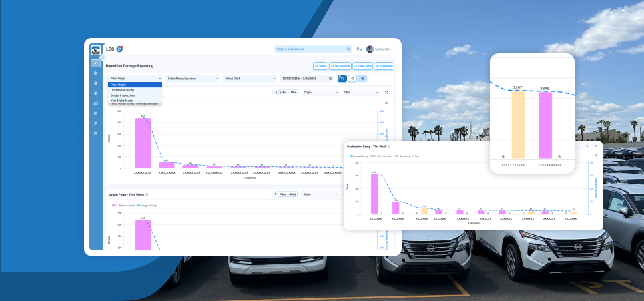Click the Download button
This screenshot has width=644, height=301.
point(385,66)
